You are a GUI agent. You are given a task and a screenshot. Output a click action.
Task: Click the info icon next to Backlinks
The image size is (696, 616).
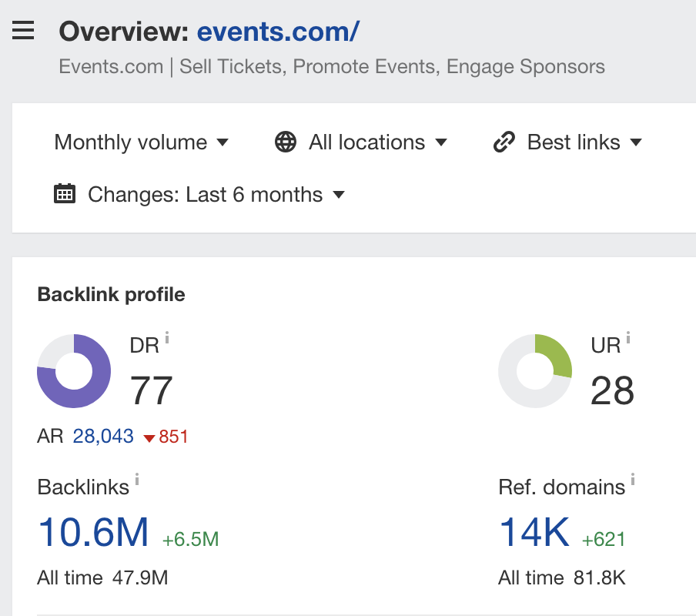pyautogui.click(x=137, y=479)
